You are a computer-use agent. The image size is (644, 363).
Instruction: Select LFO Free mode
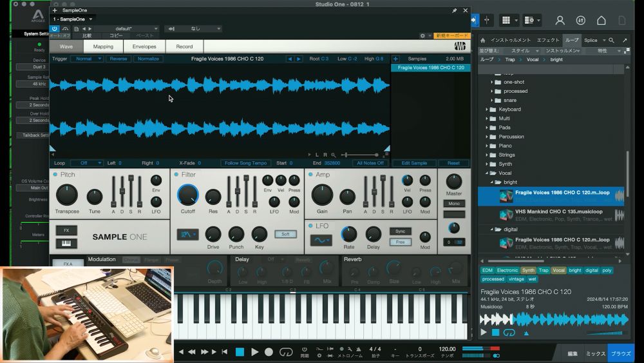(400, 242)
